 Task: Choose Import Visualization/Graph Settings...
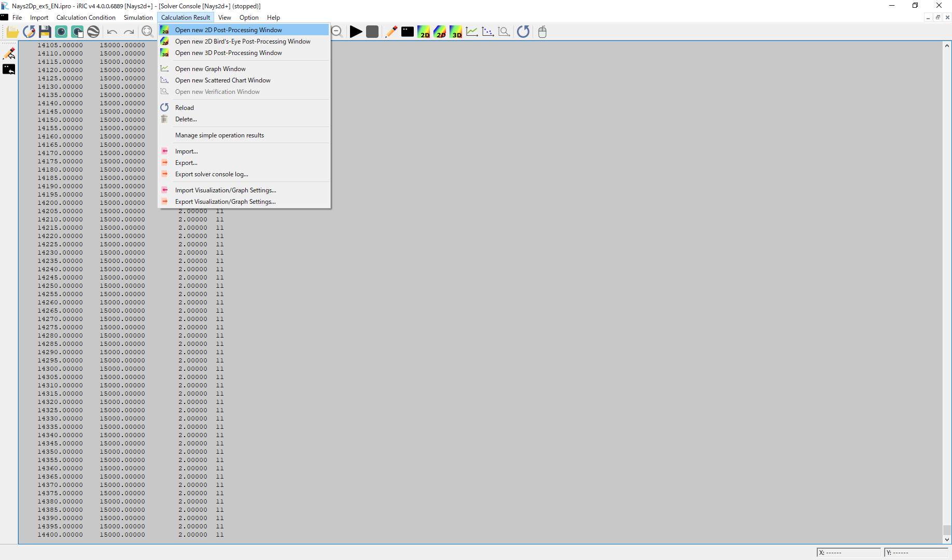point(244,190)
